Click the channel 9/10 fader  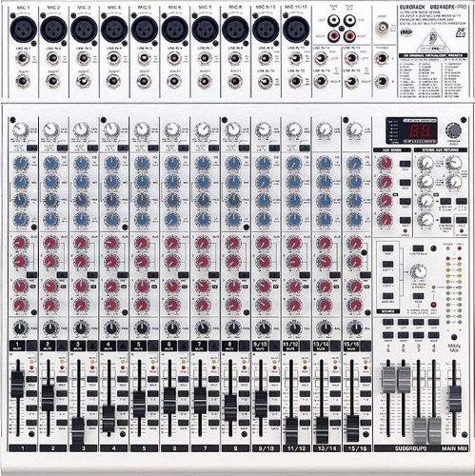coord(261,404)
